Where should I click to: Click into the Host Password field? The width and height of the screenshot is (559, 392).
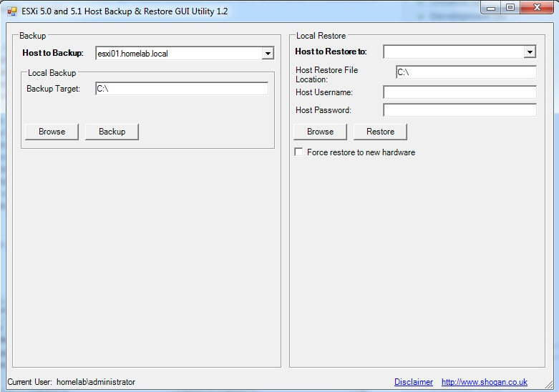[x=460, y=110]
